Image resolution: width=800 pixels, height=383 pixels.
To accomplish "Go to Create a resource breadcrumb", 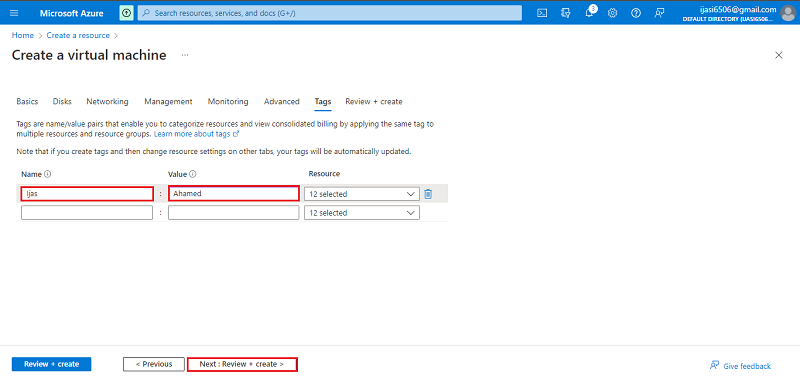I will coord(78,35).
